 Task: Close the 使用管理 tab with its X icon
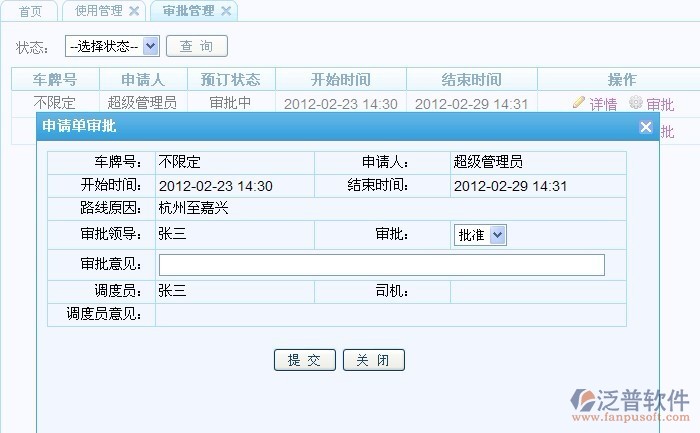[133, 11]
